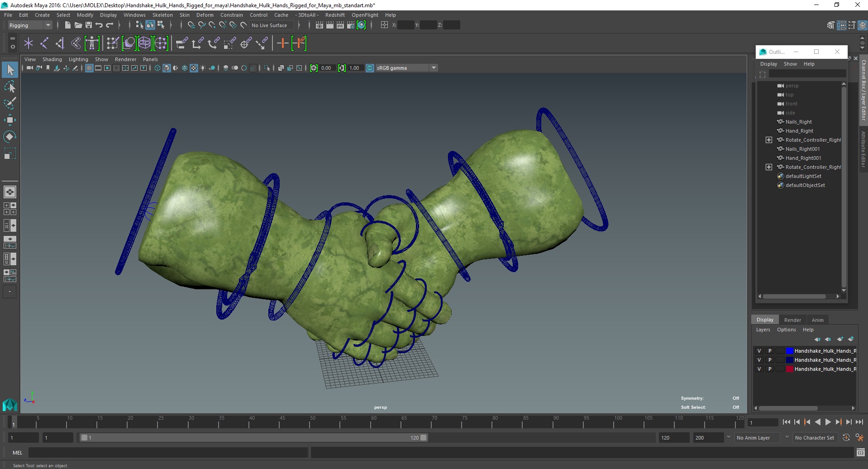
Task: Toggle the color management ON button
Action: (x=370, y=68)
